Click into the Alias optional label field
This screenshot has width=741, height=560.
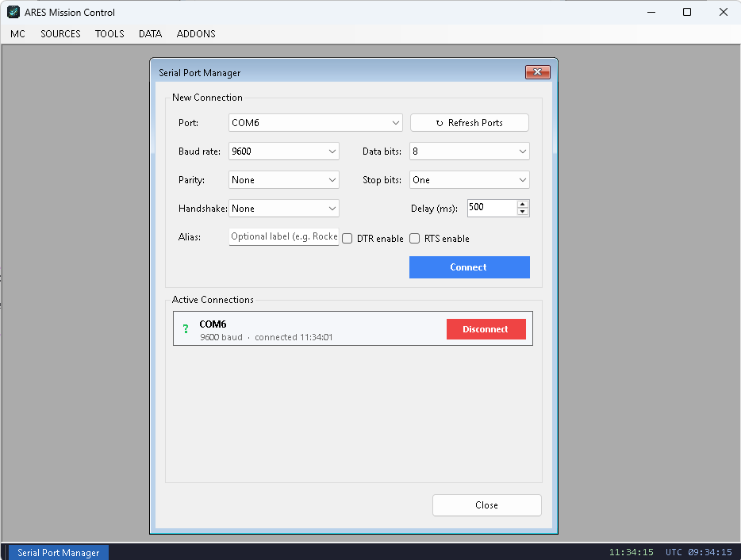283,236
